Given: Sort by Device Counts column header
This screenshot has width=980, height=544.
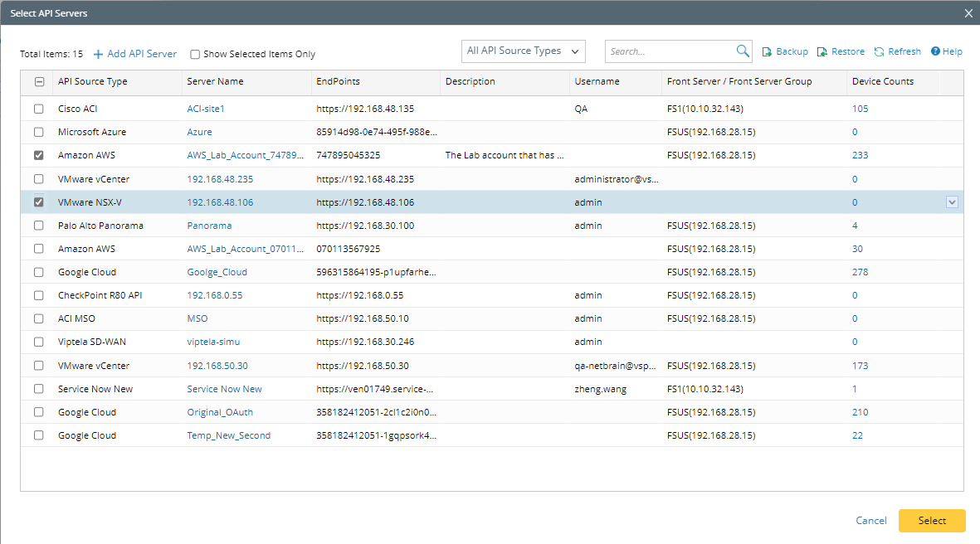Looking at the screenshot, I should pos(882,82).
